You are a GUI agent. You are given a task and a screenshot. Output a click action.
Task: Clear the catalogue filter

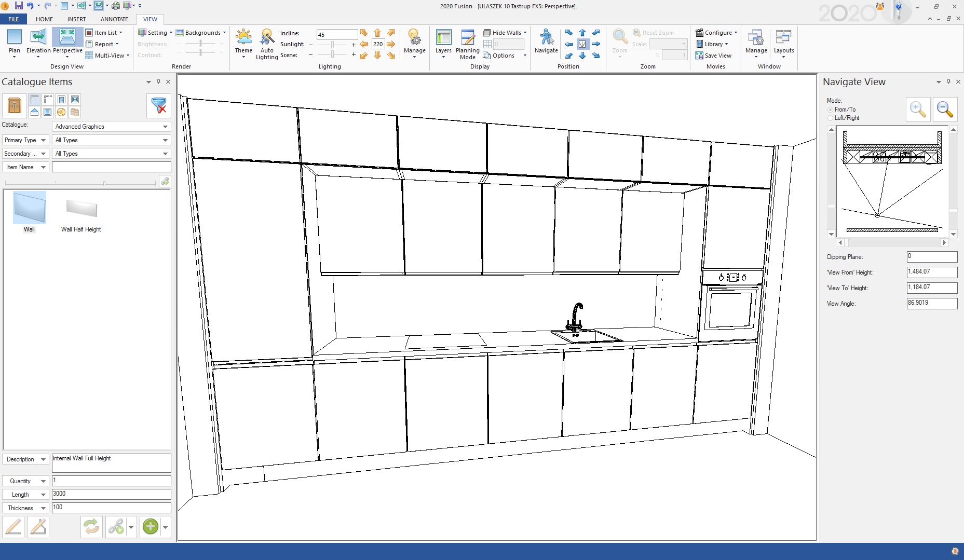click(159, 105)
